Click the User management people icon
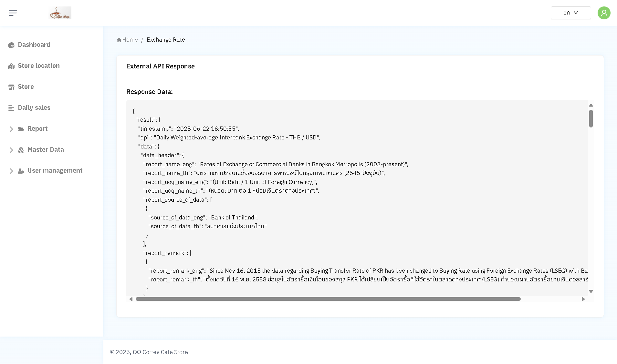Image resolution: width=617 pixels, height=364 pixels. click(x=21, y=171)
